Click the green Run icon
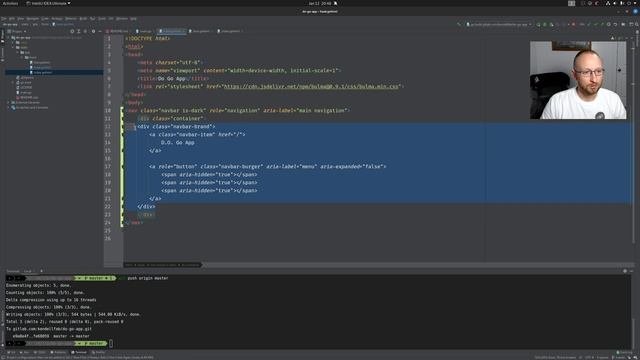The height and width of the screenshot is (360, 640). point(538,24)
